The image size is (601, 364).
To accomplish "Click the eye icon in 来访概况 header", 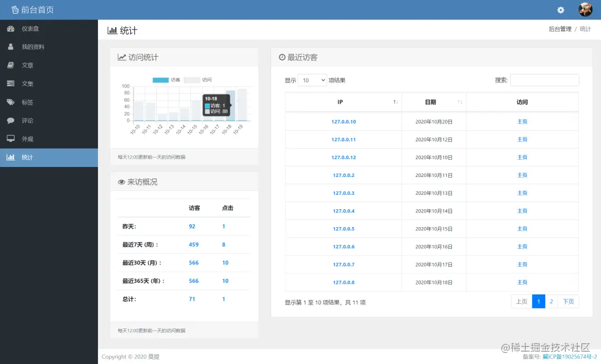I will point(121,182).
